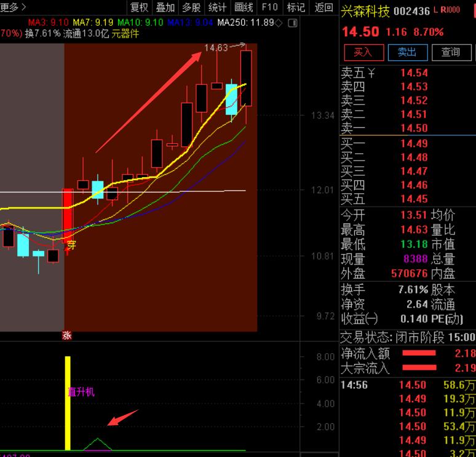Click the 查询 query button
The image size is (476, 457).
[451, 52]
